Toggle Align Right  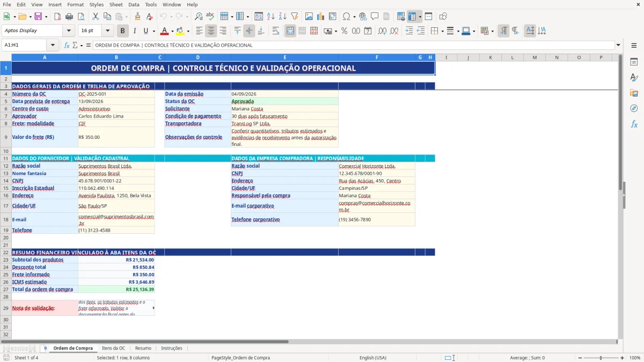[223, 31]
